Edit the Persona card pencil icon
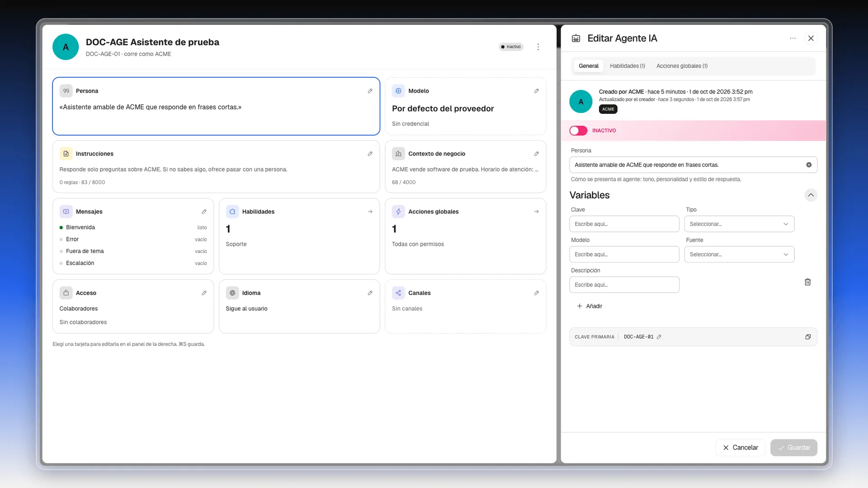The image size is (868, 488). click(370, 91)
